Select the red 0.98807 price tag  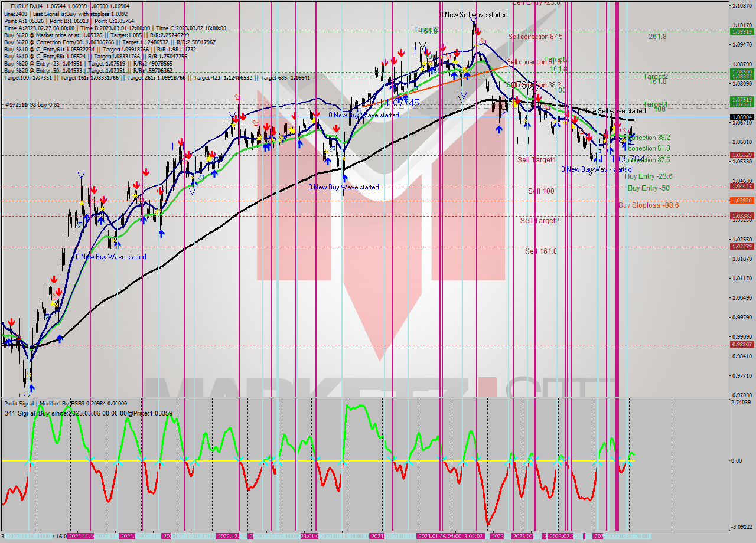pyautogui.click(x=742, y=344)
